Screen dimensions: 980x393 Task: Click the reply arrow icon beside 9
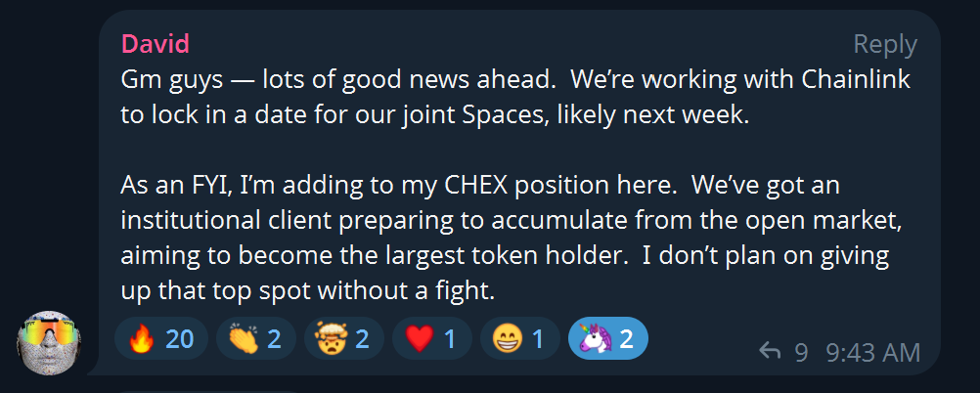[770, 352]
